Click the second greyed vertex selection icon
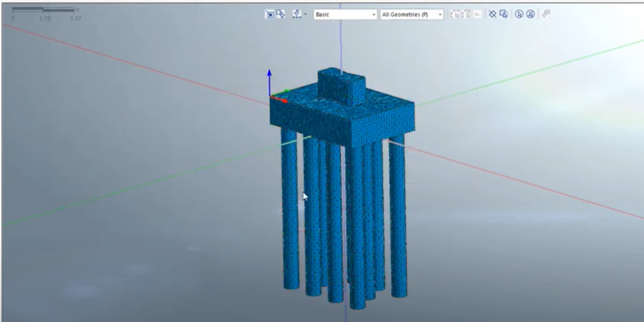 (466, 14)
